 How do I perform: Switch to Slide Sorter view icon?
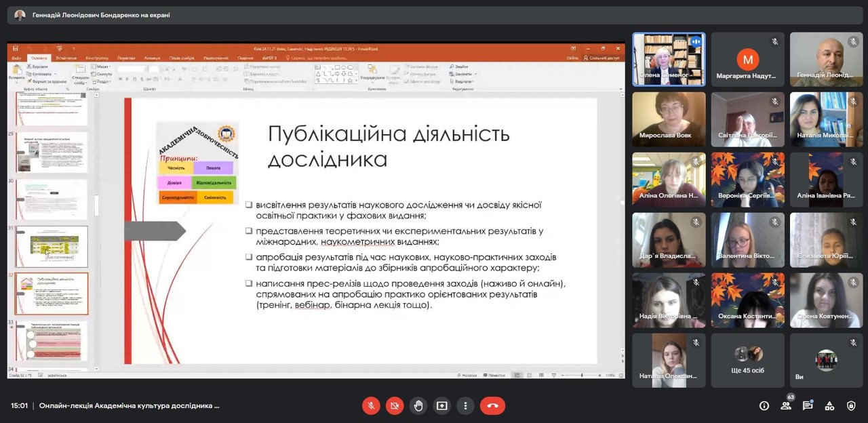click(x=529, y=376)
